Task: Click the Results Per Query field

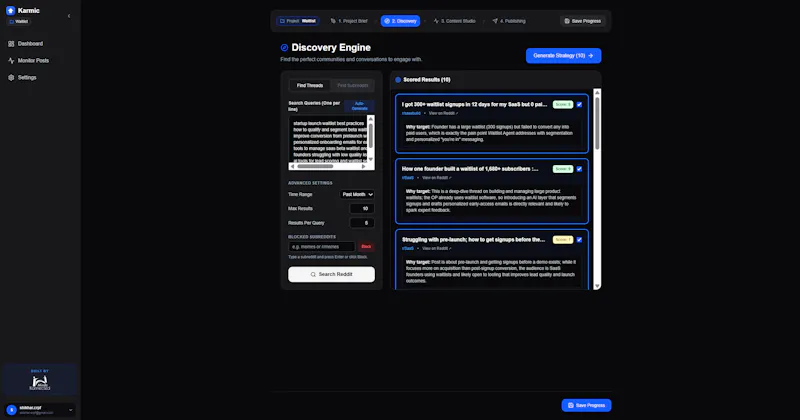Action: [362, 223]
